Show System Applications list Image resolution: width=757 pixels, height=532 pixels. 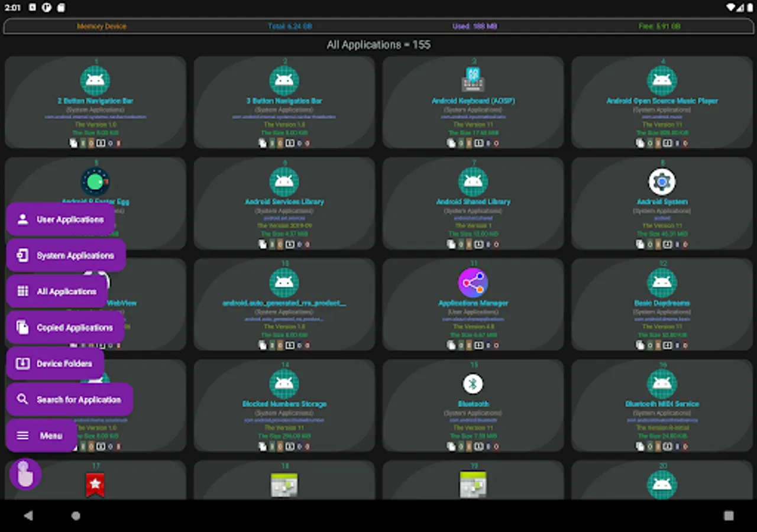click(66, 255)
